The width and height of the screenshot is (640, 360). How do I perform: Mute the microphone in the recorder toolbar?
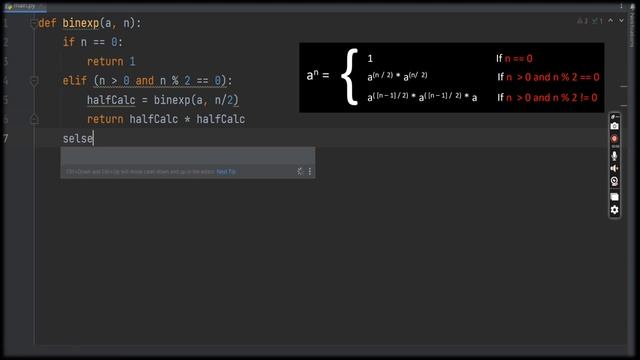click(x=614, y=156)
